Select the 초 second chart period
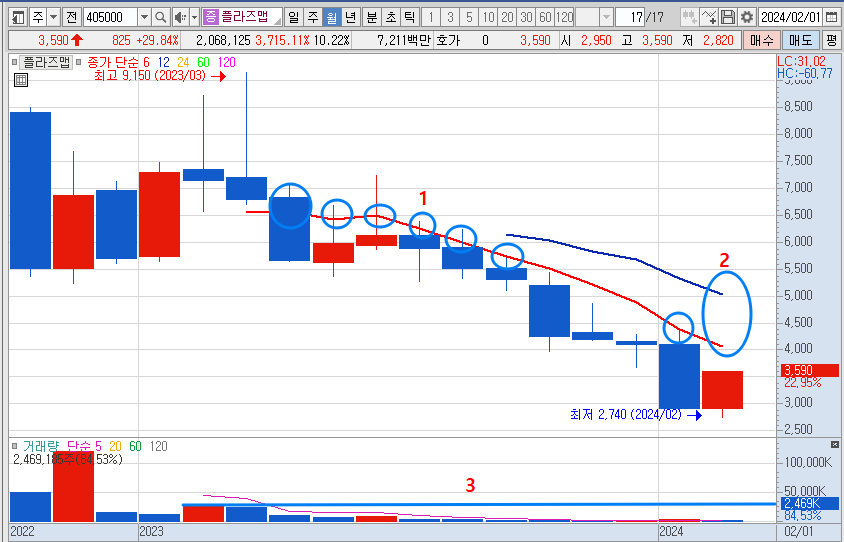Screen dimensions: 844x542 (391, 17)
